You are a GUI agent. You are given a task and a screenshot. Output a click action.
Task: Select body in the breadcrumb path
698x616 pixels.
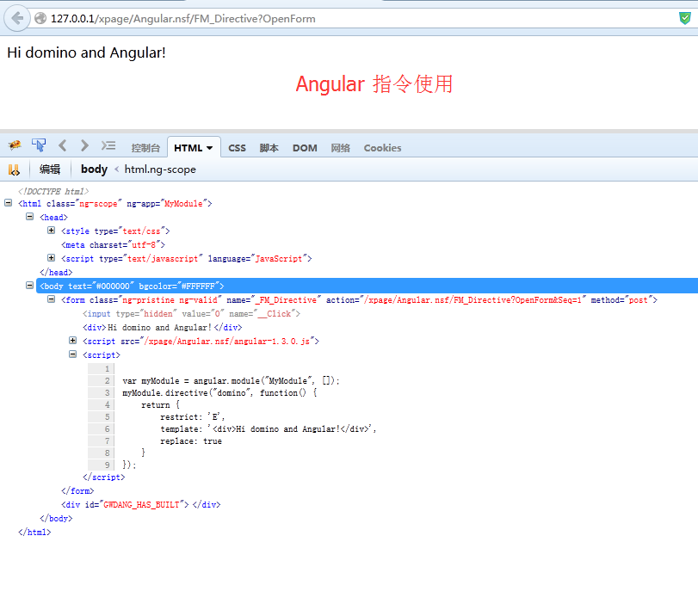pos(94,169)
